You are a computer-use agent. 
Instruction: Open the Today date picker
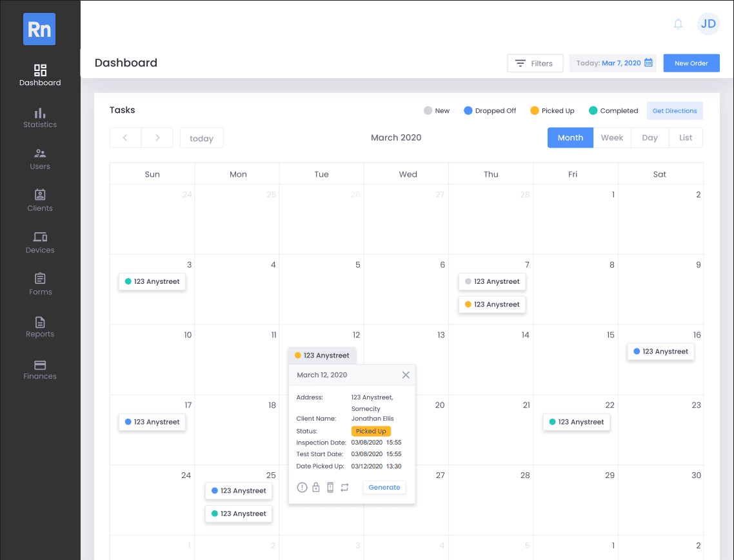pyautogui.click(x=613, y=63)
